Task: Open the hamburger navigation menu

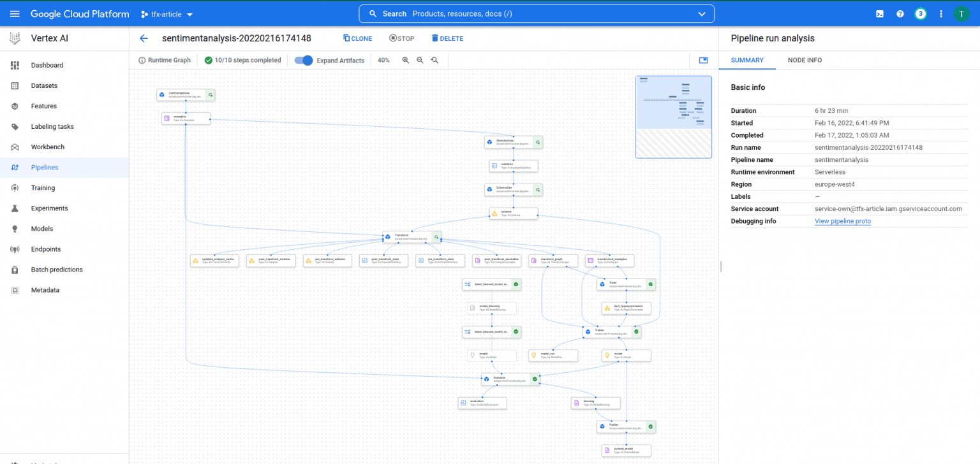Action: [15, 13]
